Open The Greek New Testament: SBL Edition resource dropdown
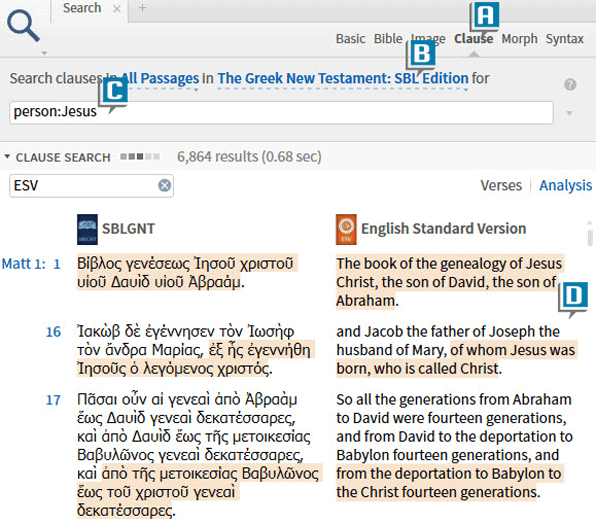 [x=342, y=79]
